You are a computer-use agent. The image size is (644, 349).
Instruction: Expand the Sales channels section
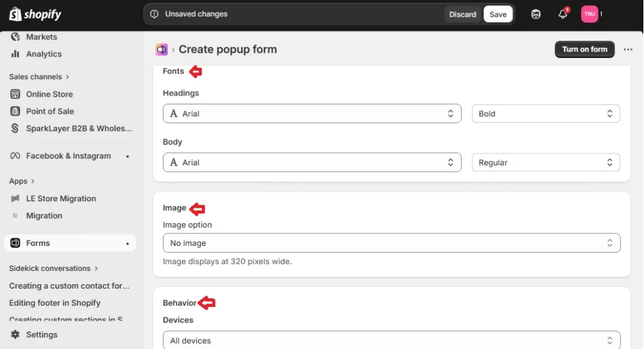[x=39, y=77]
